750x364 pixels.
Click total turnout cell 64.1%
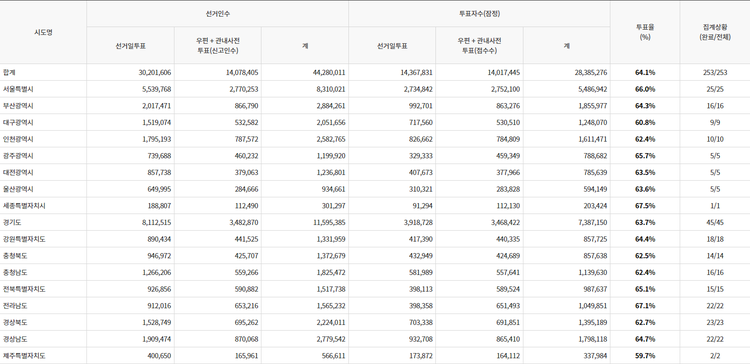(645, 72)
